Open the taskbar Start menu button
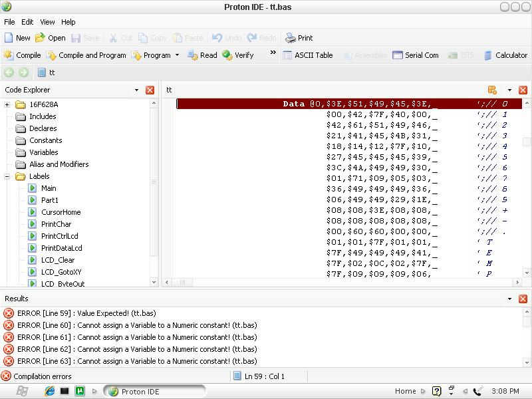This screenshot has height=399, width=532. [x=22, y=391]
